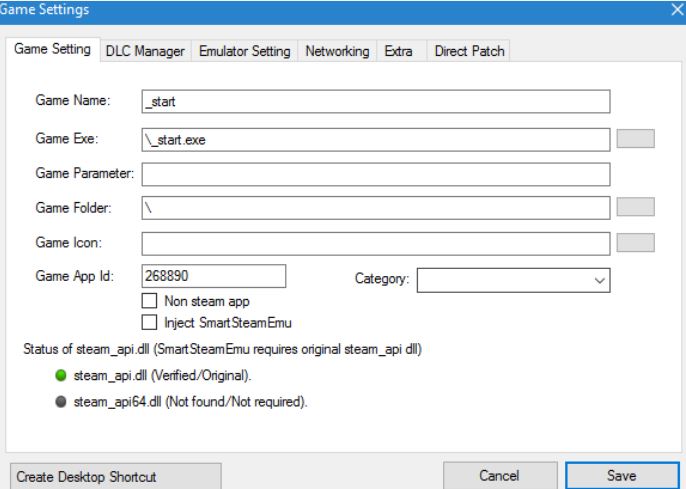Click Create Desktop Shortcut button
Viewport: 686px width, 489px height.
[113, 476]
